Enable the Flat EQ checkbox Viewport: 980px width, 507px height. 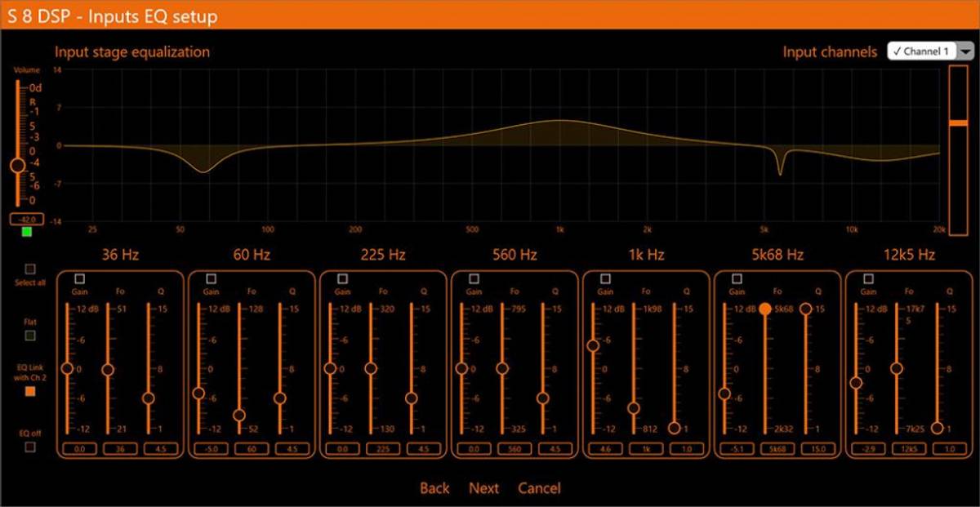click(x=30, y=335)
